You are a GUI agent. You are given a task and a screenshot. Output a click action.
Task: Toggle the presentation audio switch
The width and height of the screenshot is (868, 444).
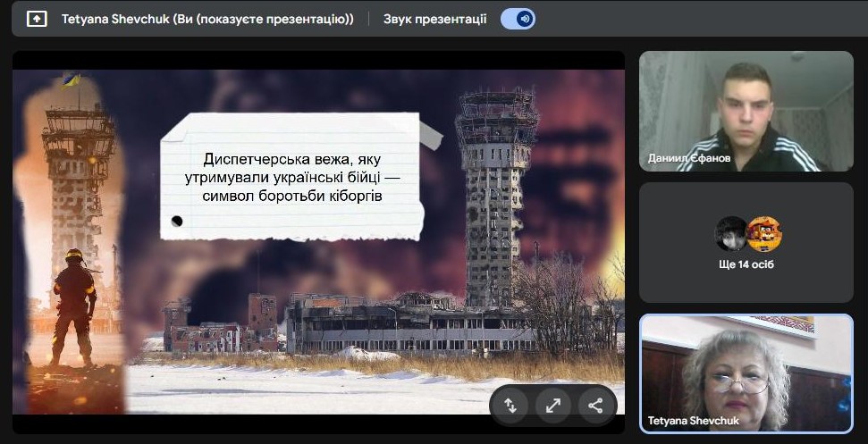(x=518, y=19)
